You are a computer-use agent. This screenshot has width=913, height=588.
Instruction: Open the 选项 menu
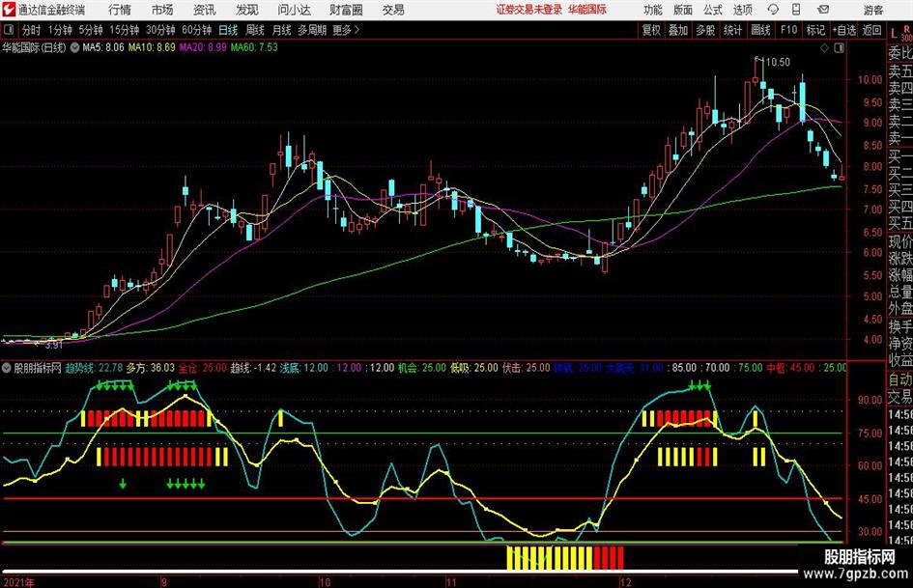point(742,10)
